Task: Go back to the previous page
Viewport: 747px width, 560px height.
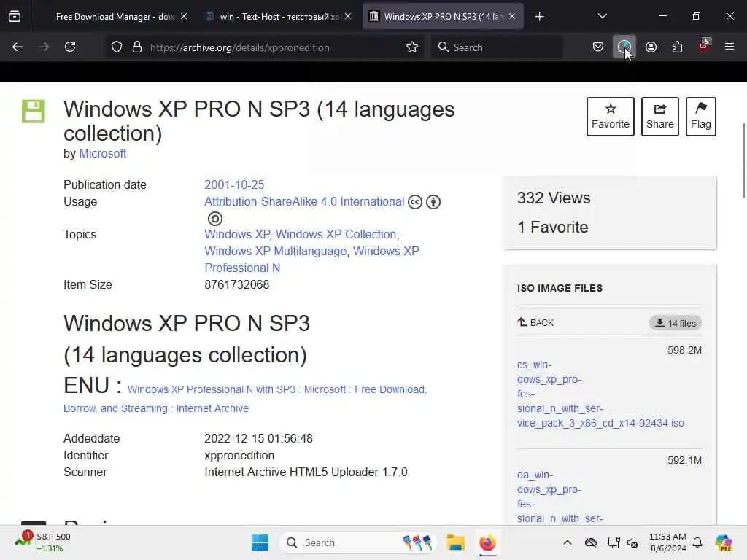Action: tap(18, 47)
